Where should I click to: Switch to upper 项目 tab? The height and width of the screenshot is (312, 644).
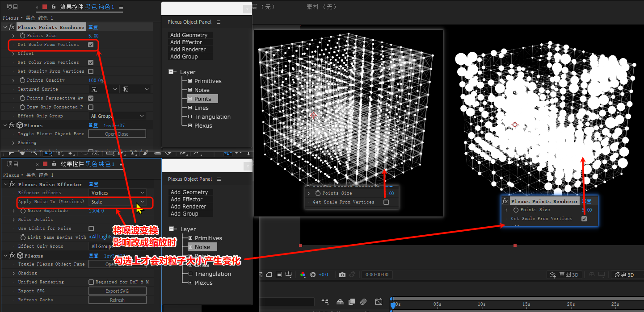[x=13, y=7]
